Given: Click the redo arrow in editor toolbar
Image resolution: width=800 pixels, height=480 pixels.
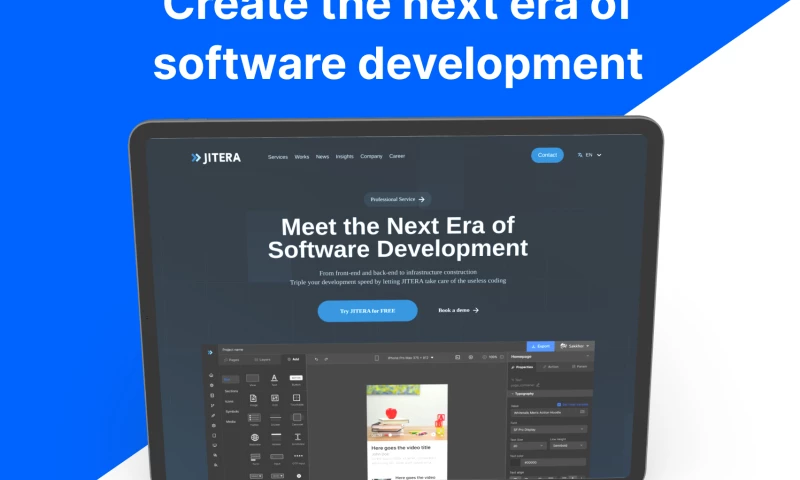Looking at the screenshot, I should pyautogui.click(x=326, y=359).
